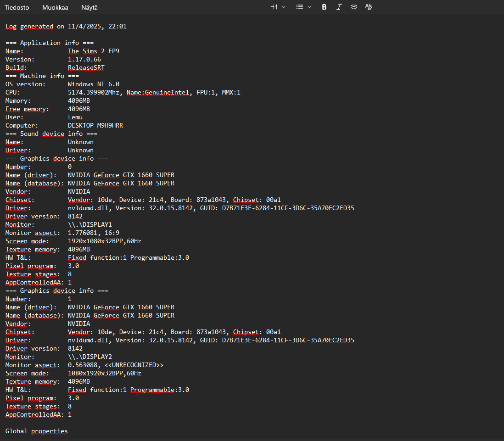
Task: Click the '=== Sound device info ===' heading
Action: 51,134
